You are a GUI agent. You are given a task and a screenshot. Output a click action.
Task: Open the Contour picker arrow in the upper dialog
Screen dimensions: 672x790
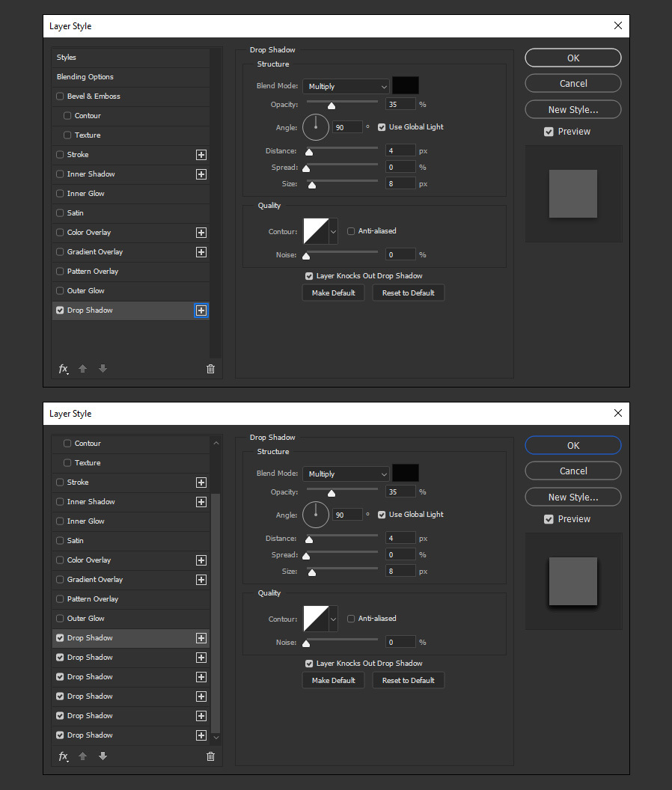point(333,232)
